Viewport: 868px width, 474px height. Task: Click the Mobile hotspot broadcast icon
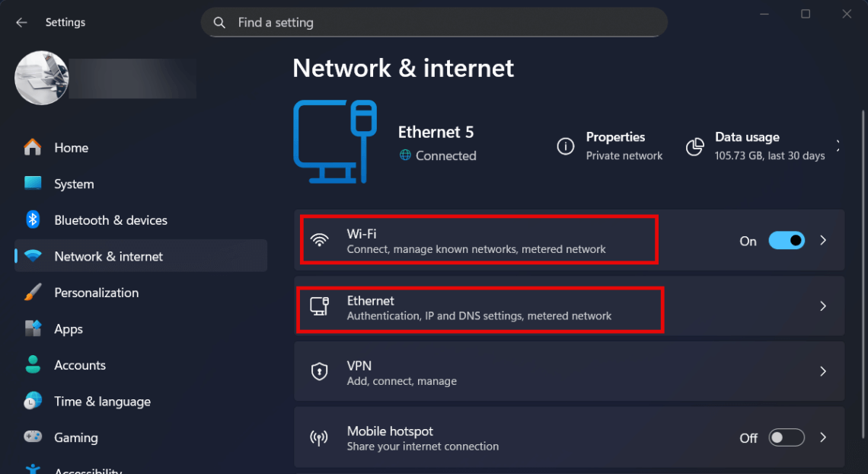point(319,437)
